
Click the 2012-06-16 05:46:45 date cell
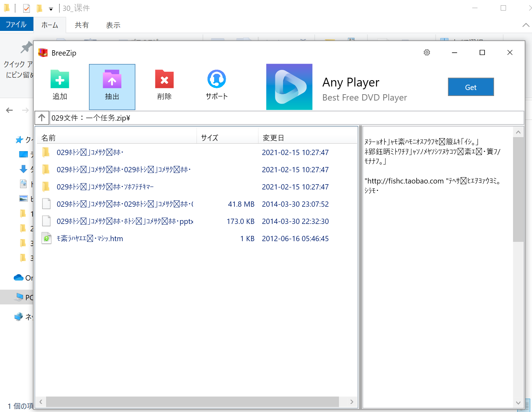295,238
